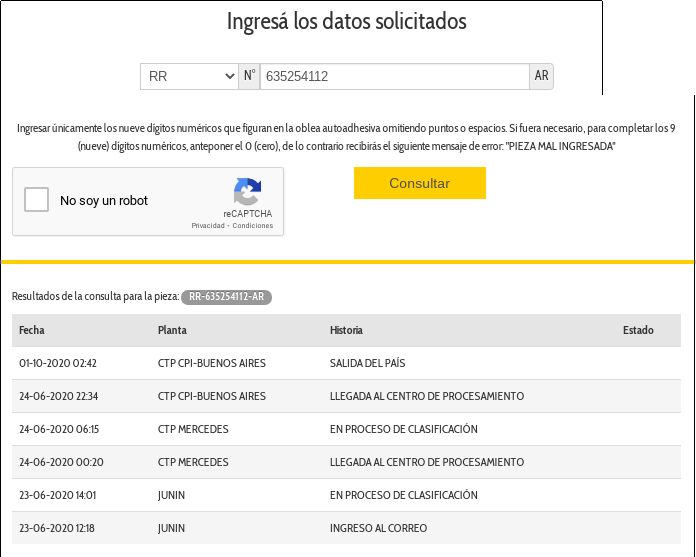Open the RR prefix dropdown
The height and width of the screenshot is (557, 696).
[190, 76]
